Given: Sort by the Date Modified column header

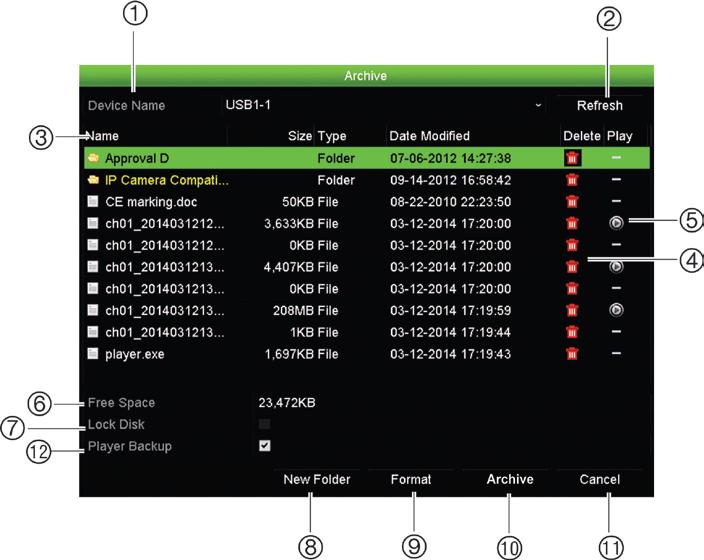Looking at the screenshot, I should [x=429, y=136].
